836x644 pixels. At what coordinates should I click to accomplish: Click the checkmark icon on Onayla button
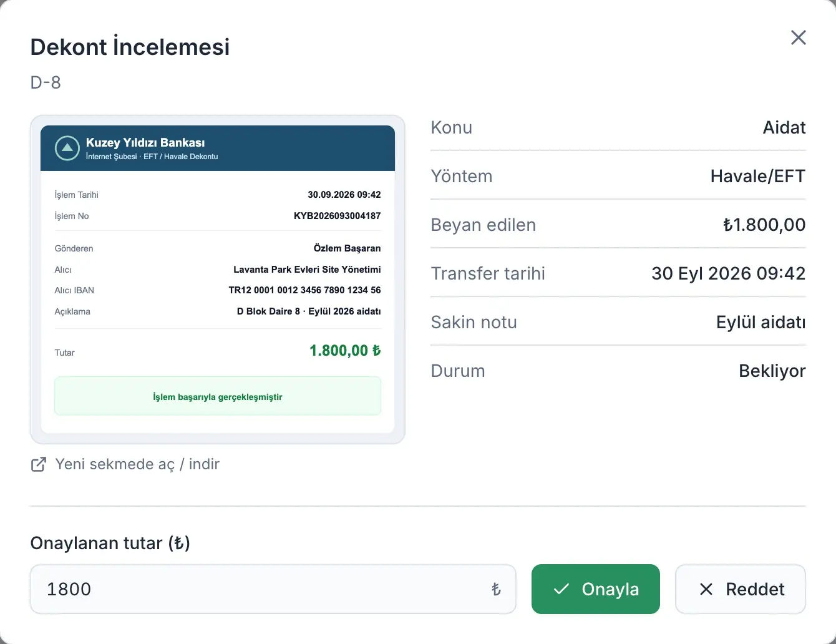561,589
